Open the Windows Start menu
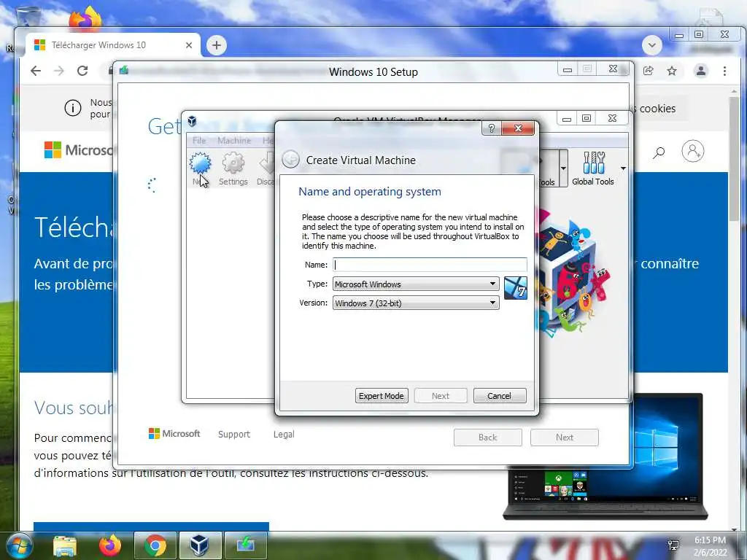The height and width of the screenshot is (560, 747). [20, 545]
